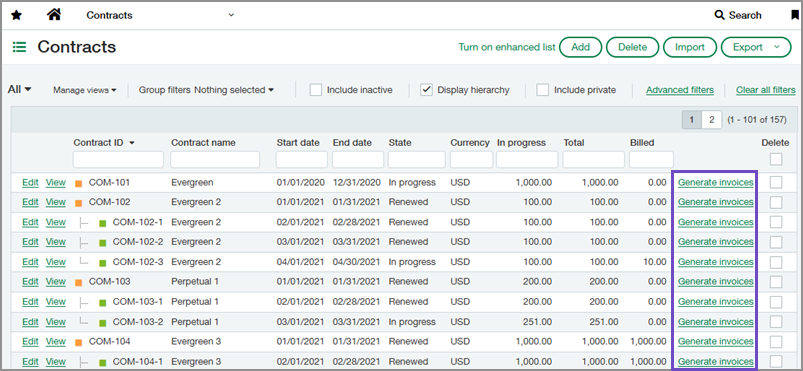This screenshot has height=371, width=803.
Task: Tick delete checkbox for COM-102-3
Action: (x=776, y=262)
